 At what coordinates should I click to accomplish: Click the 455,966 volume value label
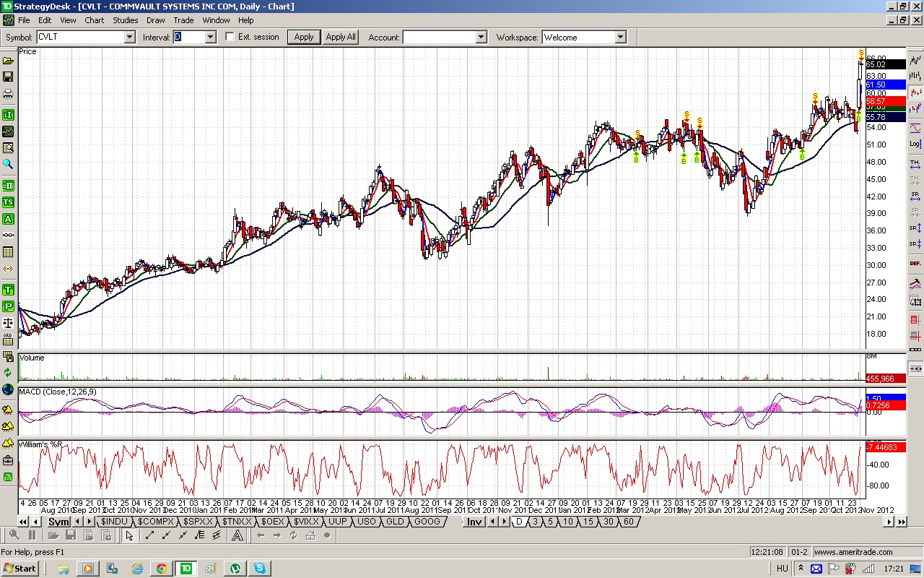click(885, 379)
